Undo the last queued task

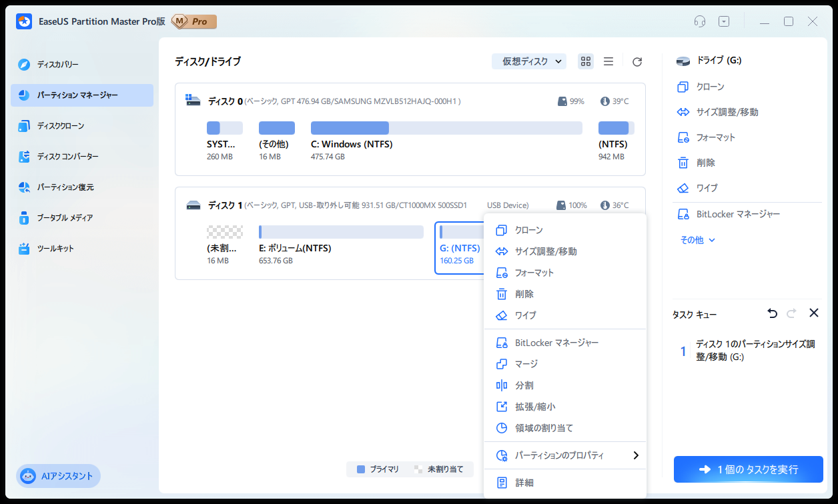coord(773,313)
